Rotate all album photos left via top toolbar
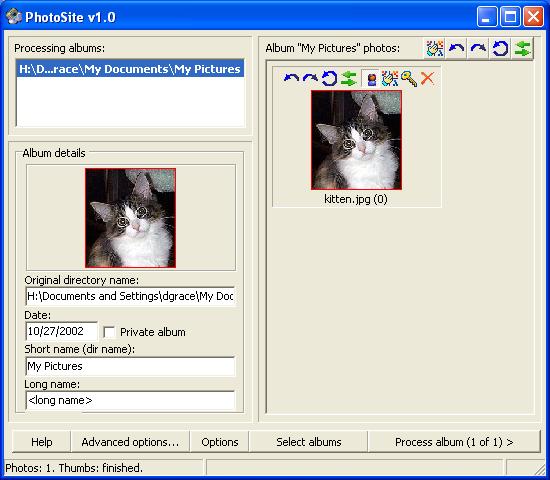Viewport: 550px width, 480px height. [456, 48]
